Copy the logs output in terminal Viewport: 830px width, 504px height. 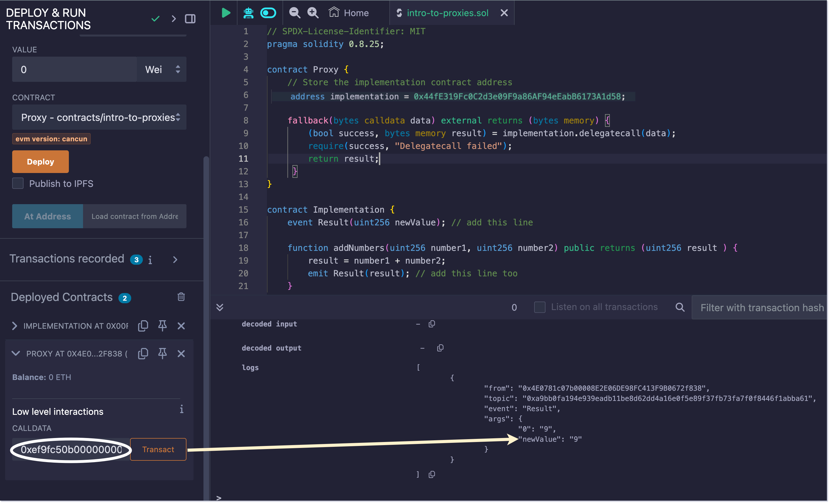(432, 475)
